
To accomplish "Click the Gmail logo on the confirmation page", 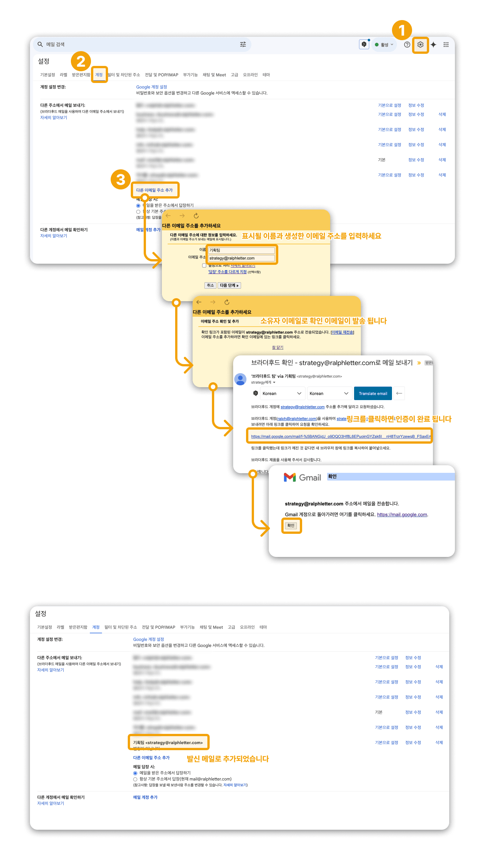I will pos(303,477).
